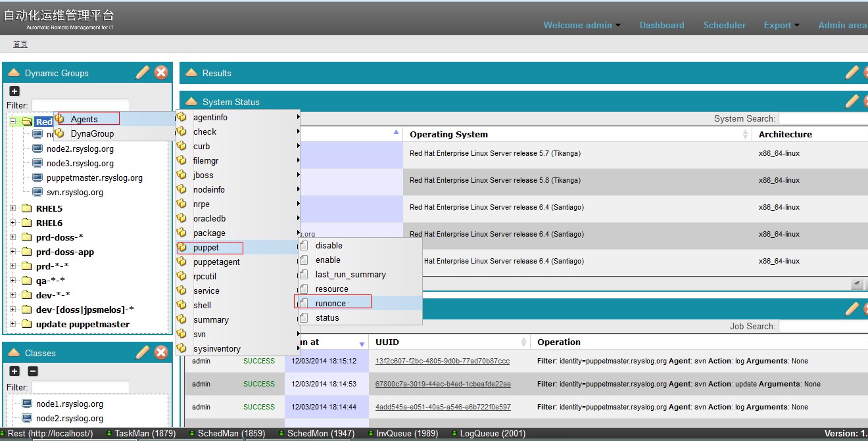Open the nodeinfo agent submenu

tap(237, 189)
